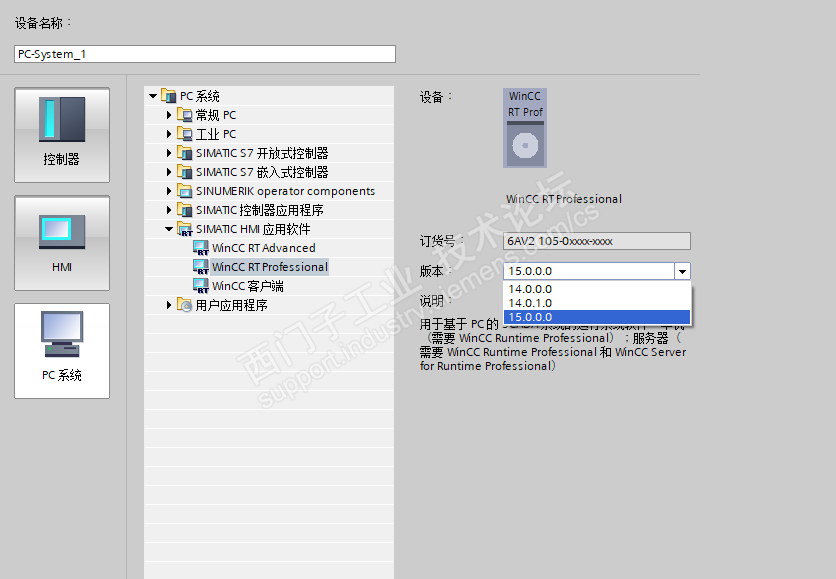Click the 版本 combo box showing 15.0.0.0
836x579 pixels.
pos(597,271)
